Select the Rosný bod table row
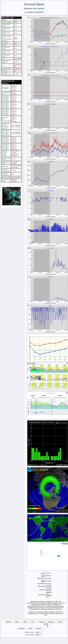The image size is (68, 644). click(x=11, y=43)
